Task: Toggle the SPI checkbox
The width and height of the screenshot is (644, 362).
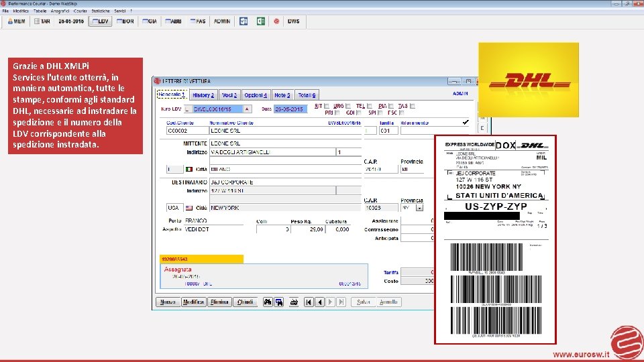Action: 380,113
